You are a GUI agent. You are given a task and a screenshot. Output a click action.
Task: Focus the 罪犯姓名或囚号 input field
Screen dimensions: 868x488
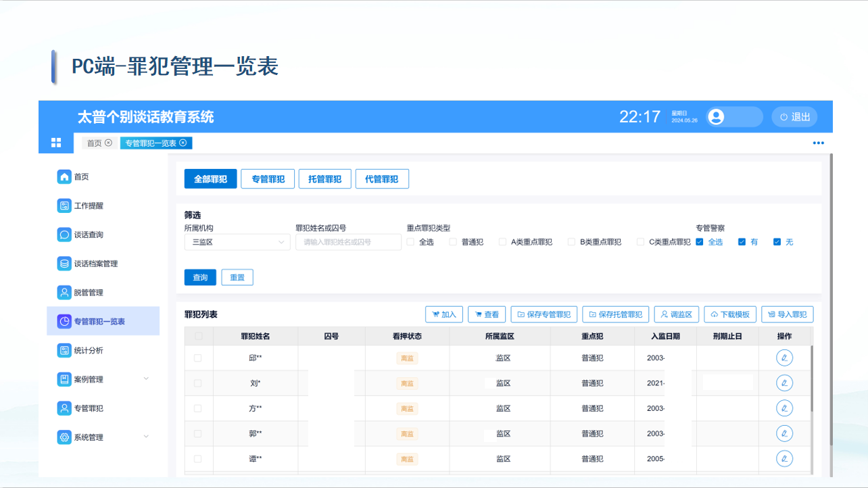click(348, 242)
